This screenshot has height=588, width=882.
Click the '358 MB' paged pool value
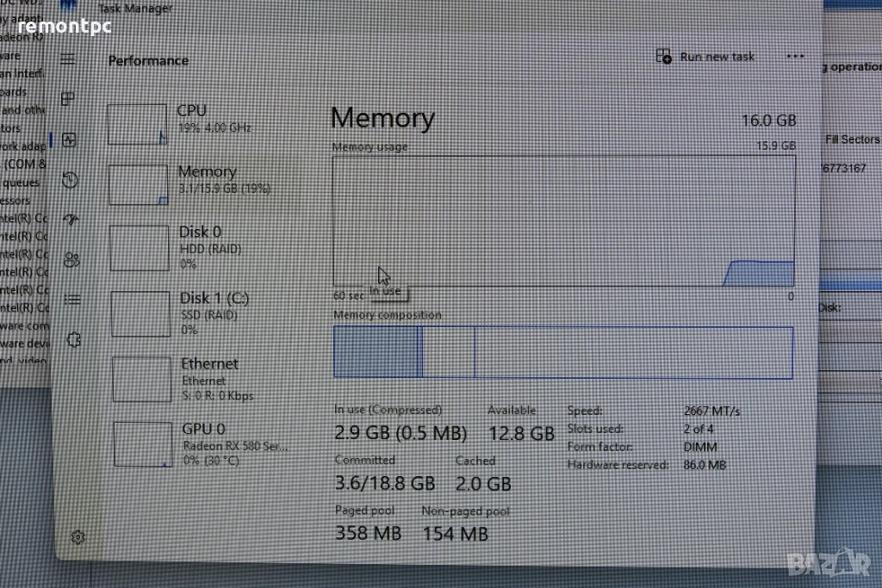369,534
